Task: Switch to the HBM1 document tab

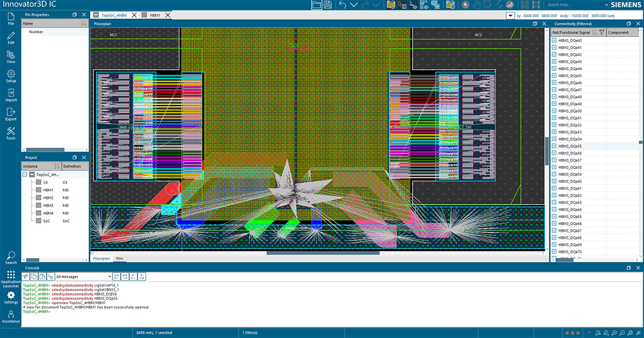Action: [x=156, y=15]
